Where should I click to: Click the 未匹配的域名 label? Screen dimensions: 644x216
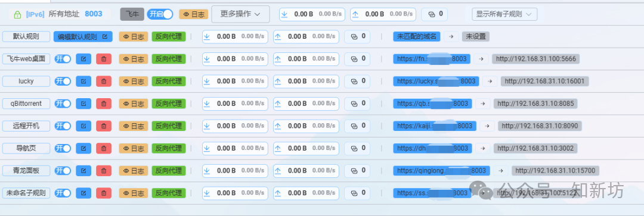coord(417,36)
